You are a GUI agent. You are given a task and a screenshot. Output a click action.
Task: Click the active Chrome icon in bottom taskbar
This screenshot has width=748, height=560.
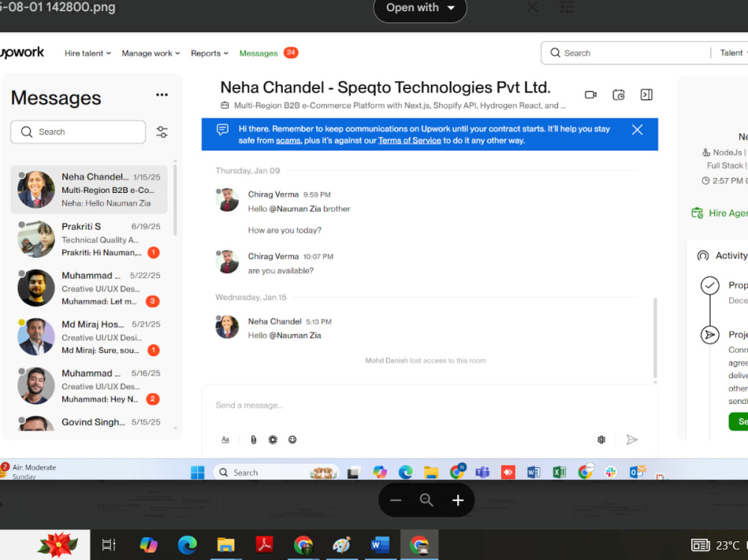pyautogui.click(x=419, y=544)
